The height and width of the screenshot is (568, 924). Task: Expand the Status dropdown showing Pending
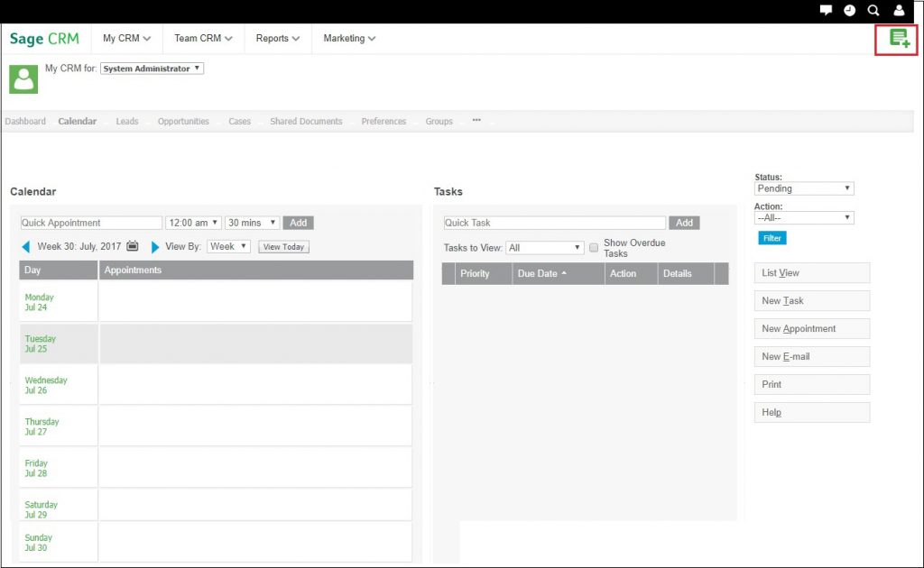pyautogui.click(x=803, y=188)
